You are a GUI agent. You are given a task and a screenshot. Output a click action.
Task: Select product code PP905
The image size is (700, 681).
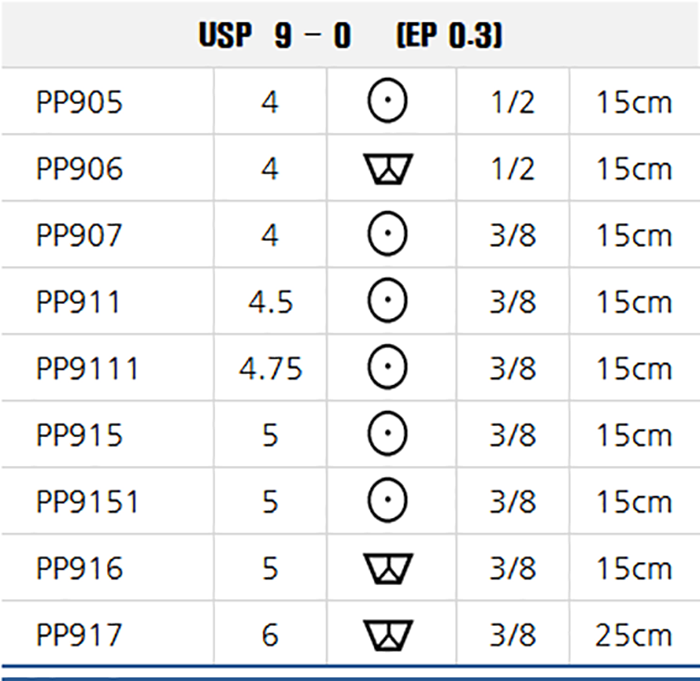point(79,102)
